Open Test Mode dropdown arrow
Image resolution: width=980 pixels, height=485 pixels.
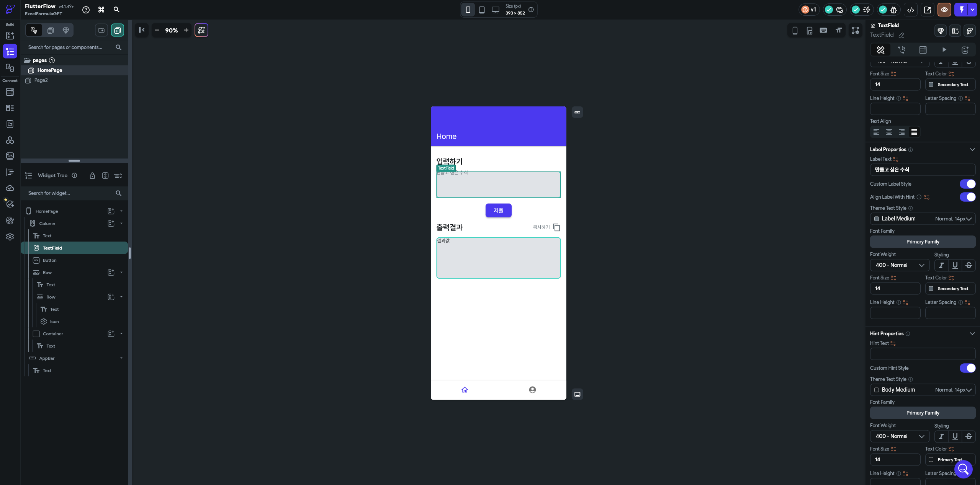point(972,10)
